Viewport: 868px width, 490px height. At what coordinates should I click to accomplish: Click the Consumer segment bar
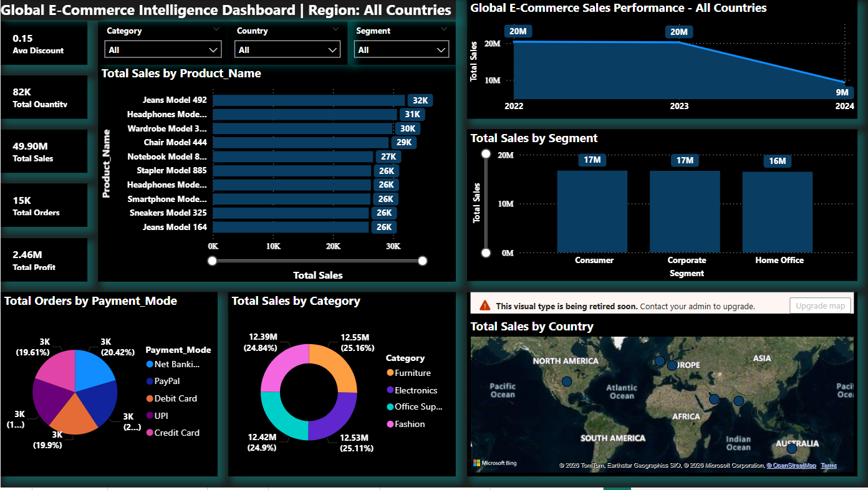coord(592,211)
